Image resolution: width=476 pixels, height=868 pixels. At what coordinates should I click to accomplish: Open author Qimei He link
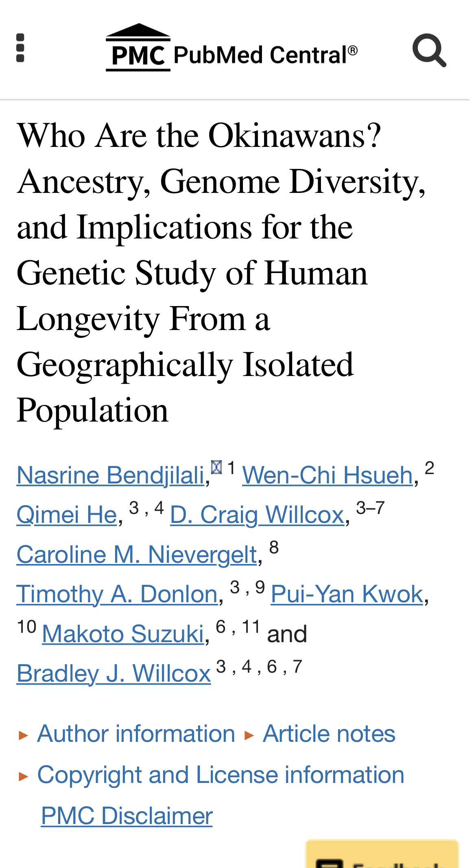coord(67,515)
